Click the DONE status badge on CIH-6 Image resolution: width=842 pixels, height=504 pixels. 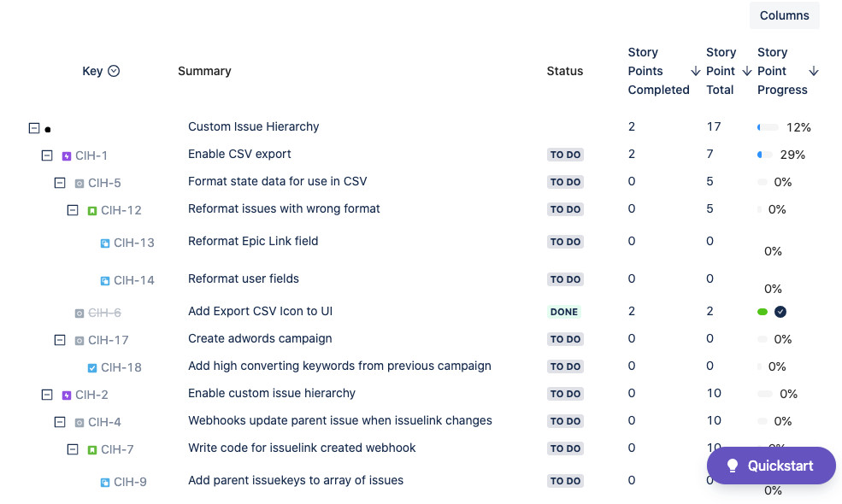(x=563, y=312)
